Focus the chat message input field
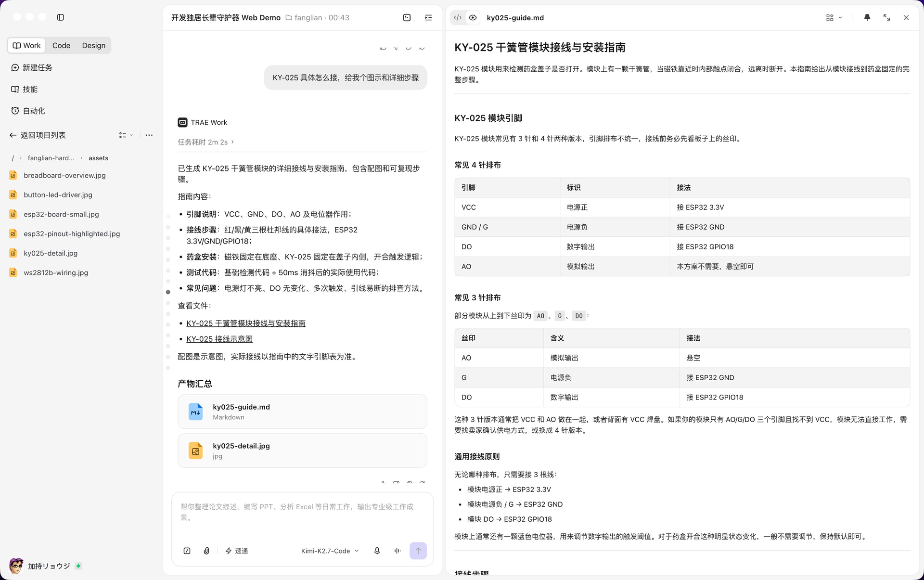The width and height of the screenshot is (924, 580). [x=302, y=513]
